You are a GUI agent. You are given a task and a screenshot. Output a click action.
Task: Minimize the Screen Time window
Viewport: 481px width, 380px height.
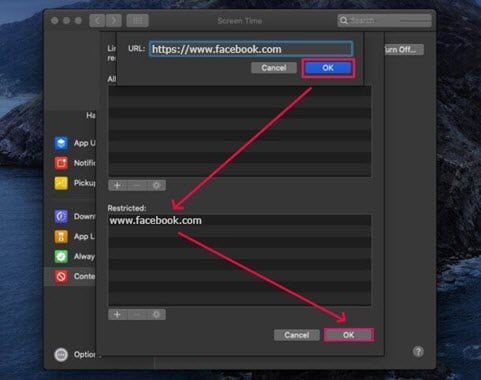click(x=66, y=21)
